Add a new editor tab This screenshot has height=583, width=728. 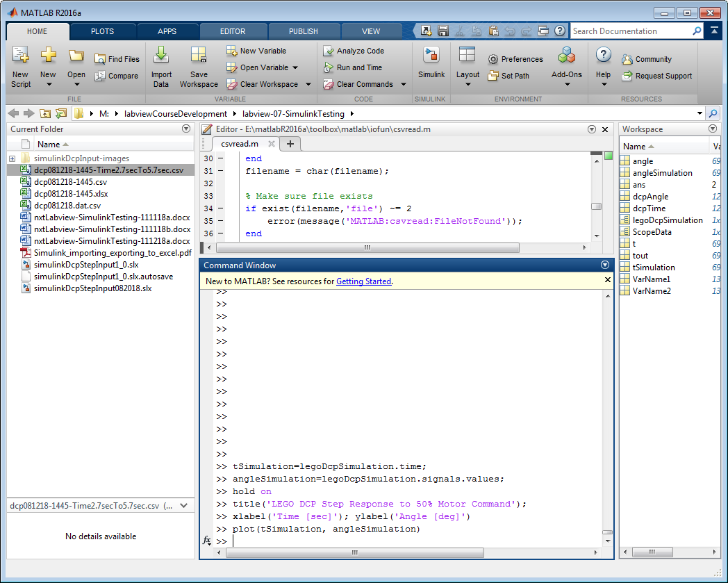290,144
